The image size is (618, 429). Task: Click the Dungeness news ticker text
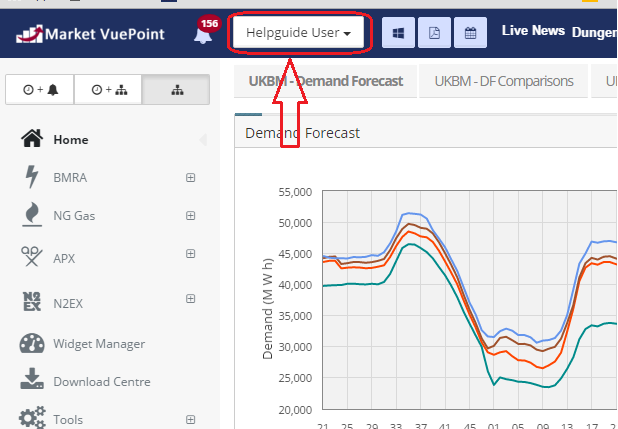pyautogui.click(x=594, y=32)
